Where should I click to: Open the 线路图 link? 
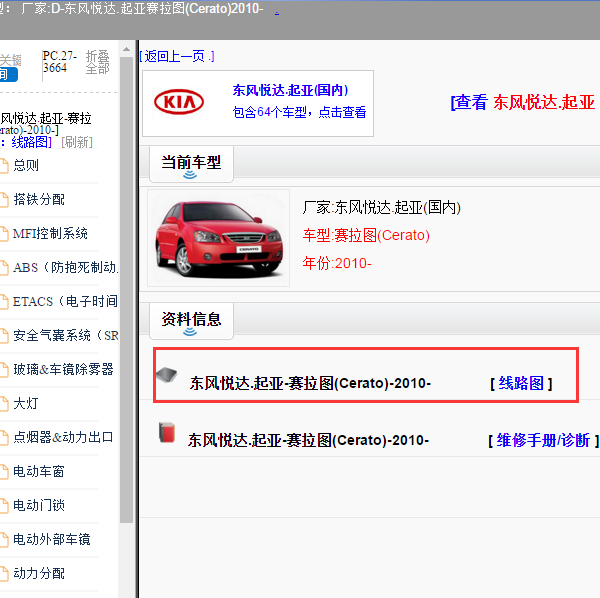click(521, 383)
